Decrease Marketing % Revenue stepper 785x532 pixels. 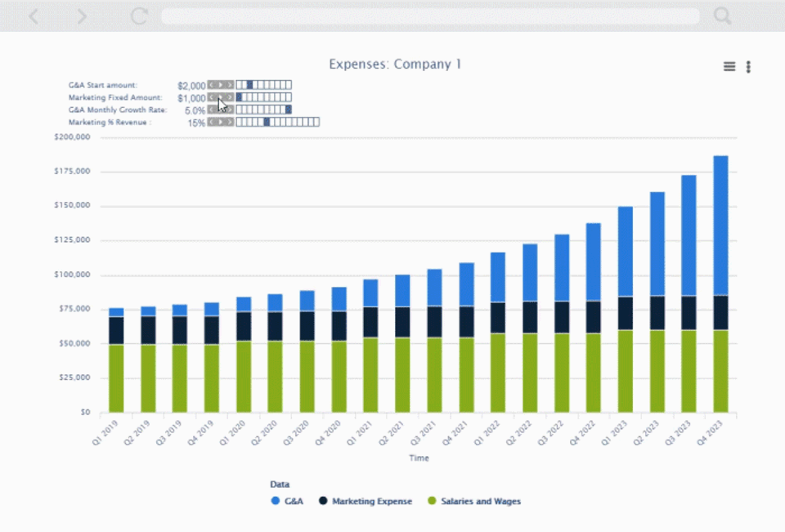pos(210,122)
